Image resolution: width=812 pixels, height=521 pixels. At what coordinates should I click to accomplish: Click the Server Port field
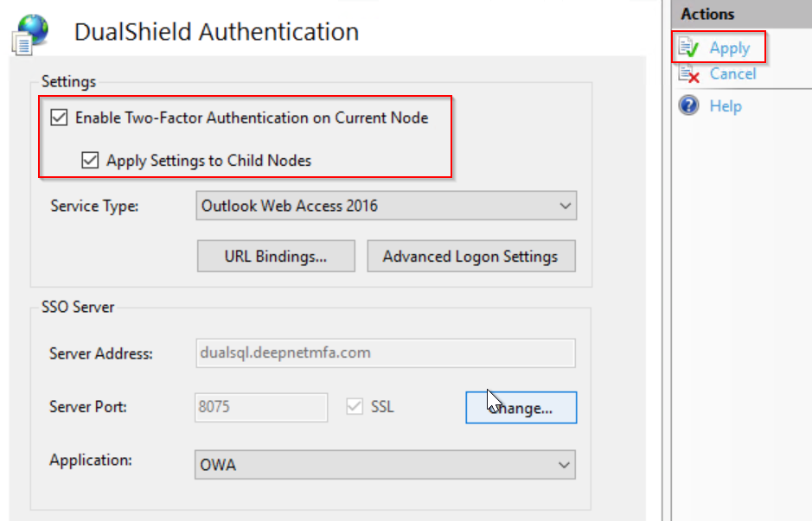(261, 406)
